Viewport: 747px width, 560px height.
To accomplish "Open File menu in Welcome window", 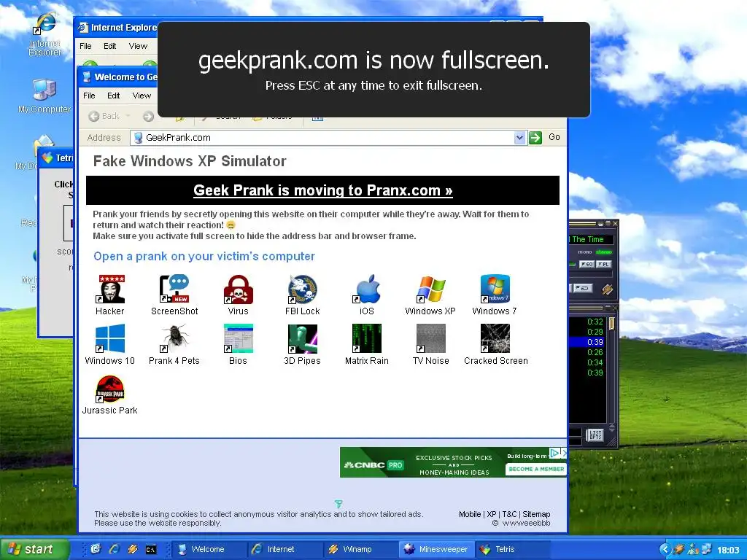I will click(89, 96).
